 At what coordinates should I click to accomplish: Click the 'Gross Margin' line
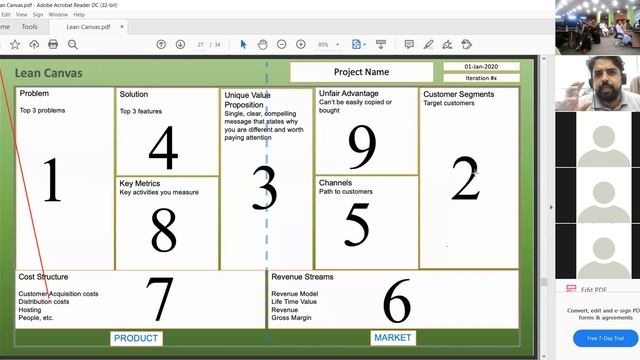point(291,318)
